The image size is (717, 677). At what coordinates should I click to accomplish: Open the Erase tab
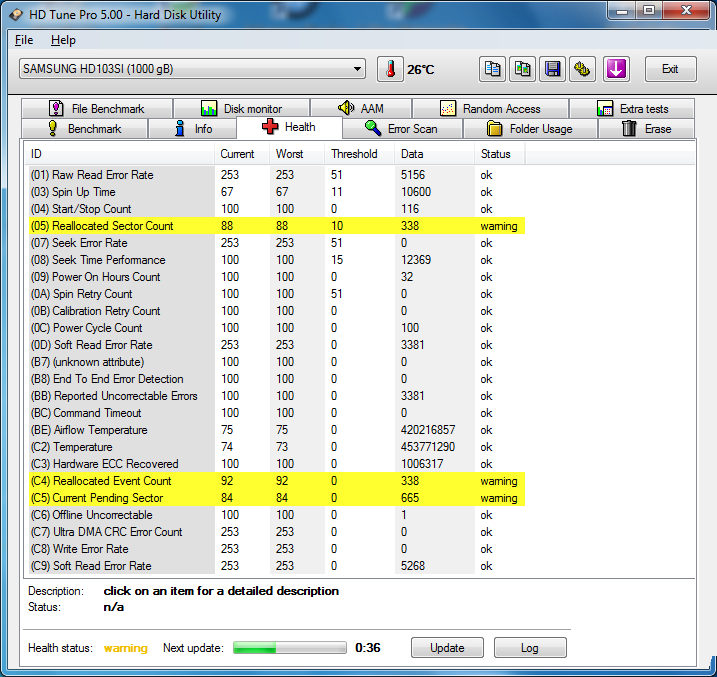click(647, 129)
